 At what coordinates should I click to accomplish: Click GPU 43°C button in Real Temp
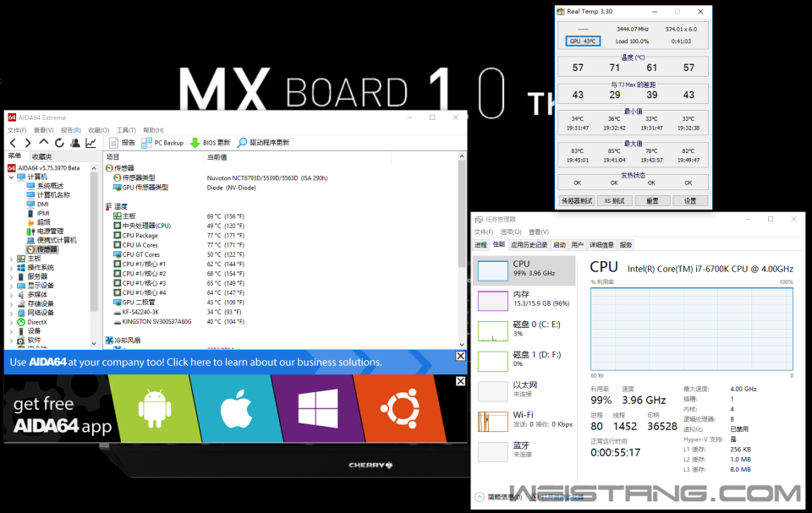coord(583,41)
